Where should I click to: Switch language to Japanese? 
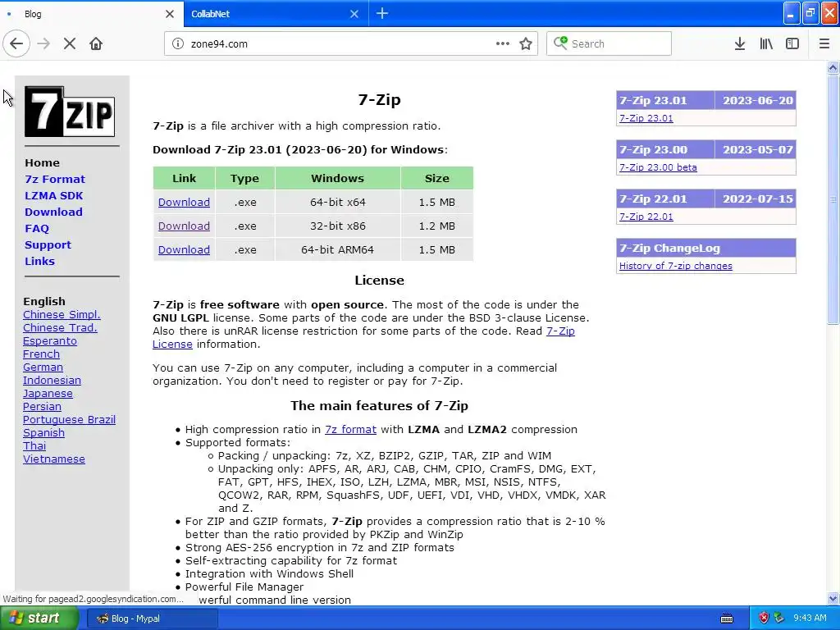coord(48,393)
